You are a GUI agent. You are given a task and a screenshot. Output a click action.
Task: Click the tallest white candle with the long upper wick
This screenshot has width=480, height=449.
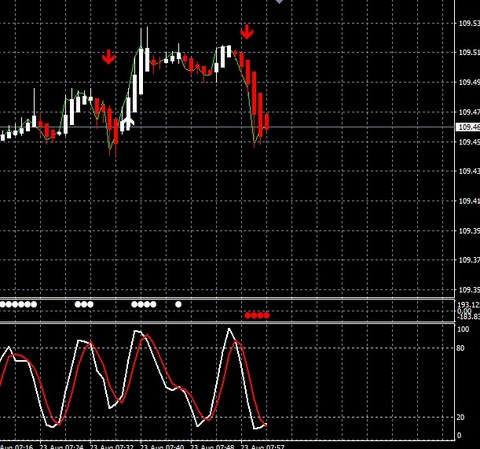141,72
